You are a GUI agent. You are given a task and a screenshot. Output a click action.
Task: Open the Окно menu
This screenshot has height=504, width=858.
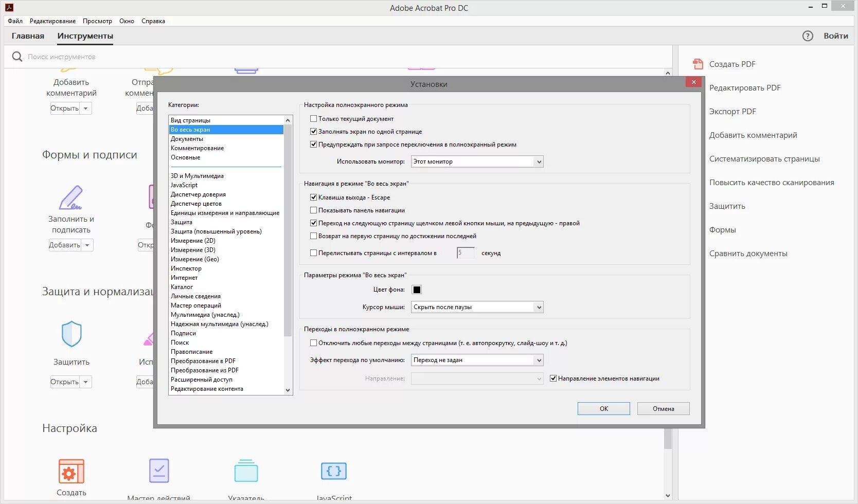(x=127, y=21)
